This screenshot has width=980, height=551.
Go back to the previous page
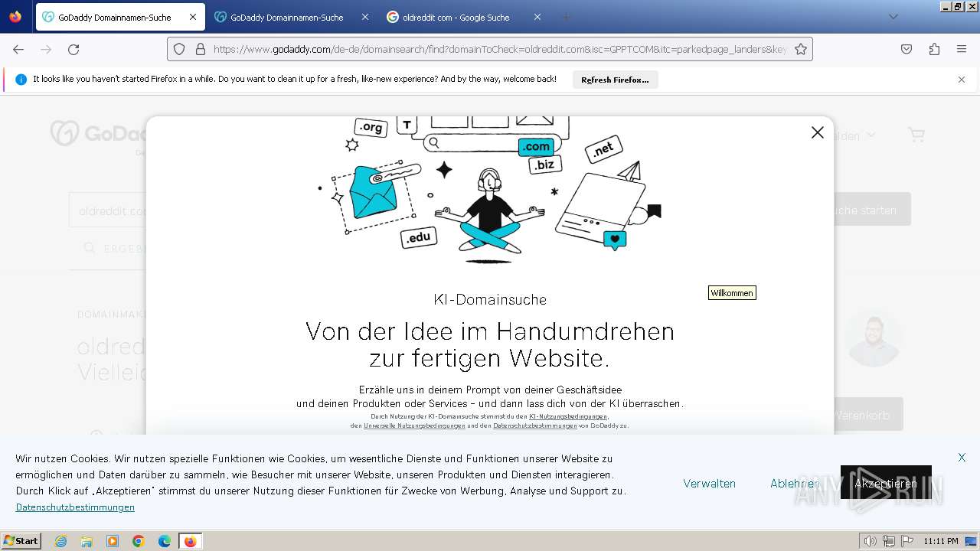tap(18, 49)
